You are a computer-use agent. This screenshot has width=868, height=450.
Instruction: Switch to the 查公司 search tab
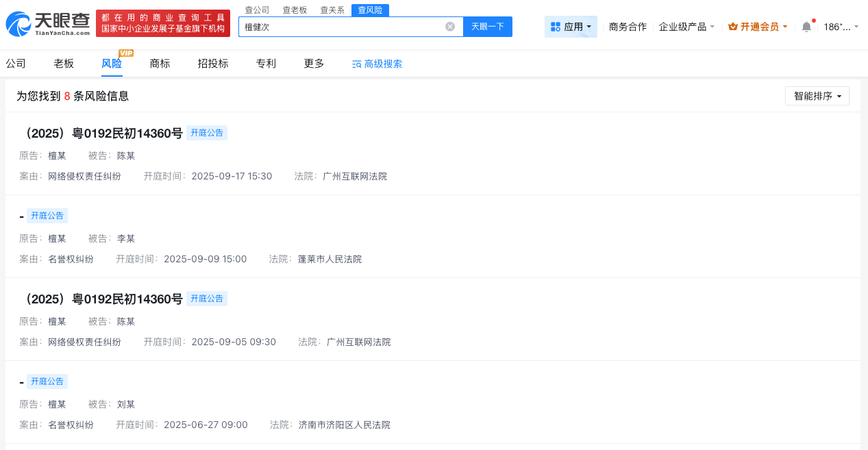tap(256, 10)
